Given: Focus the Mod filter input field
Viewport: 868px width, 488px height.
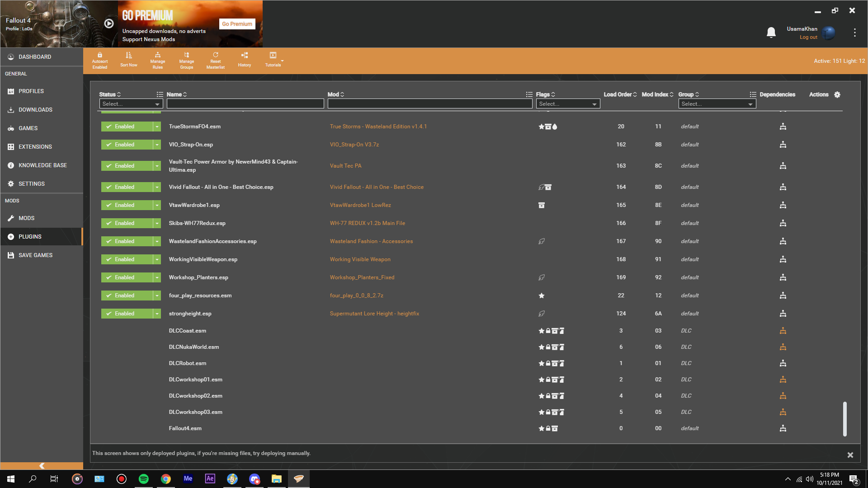Looking at the screenshot, I should 430,104.
